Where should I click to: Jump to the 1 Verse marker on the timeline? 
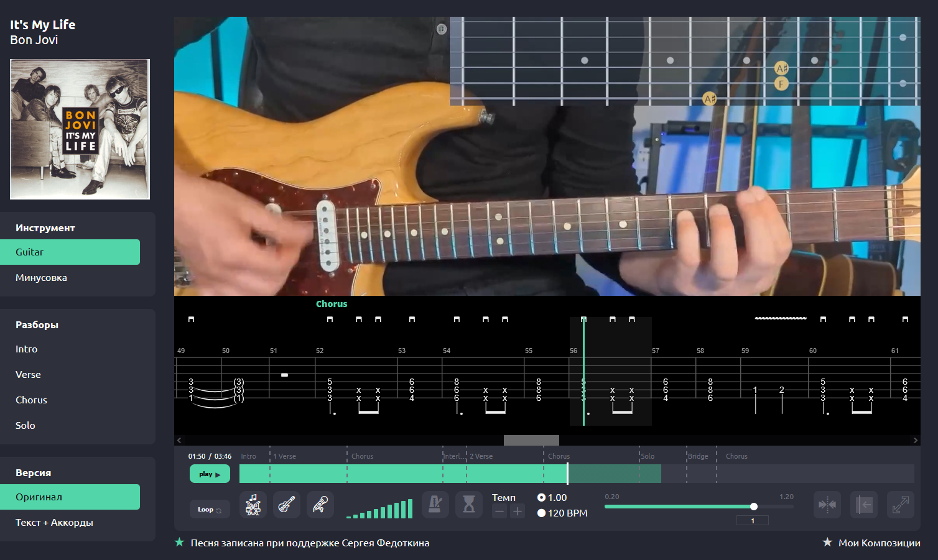pos(285,456)
